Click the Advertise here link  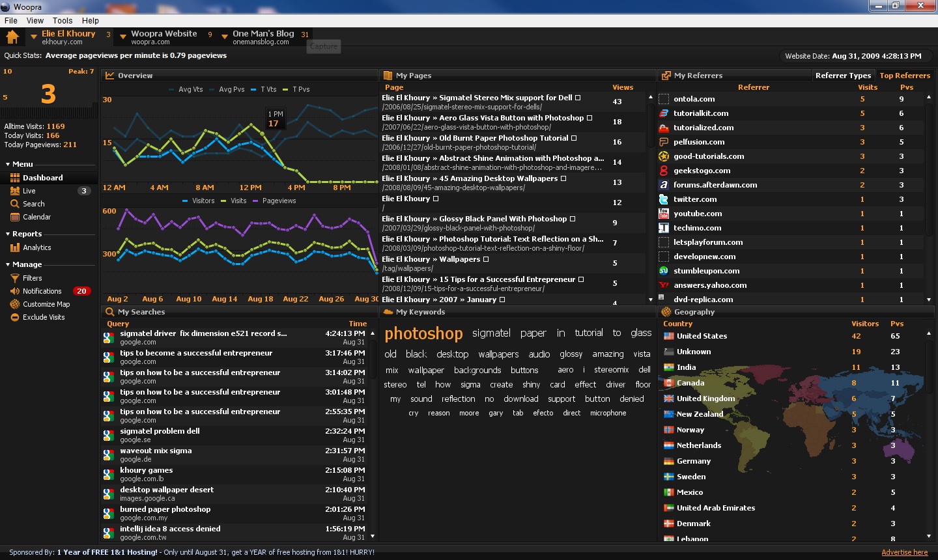(904, 552)
